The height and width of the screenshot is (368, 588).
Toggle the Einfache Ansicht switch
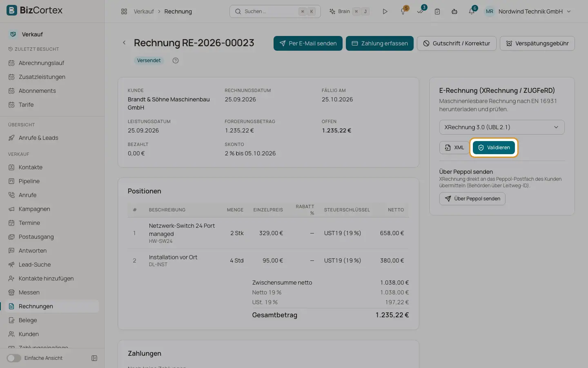click(14, 358)
